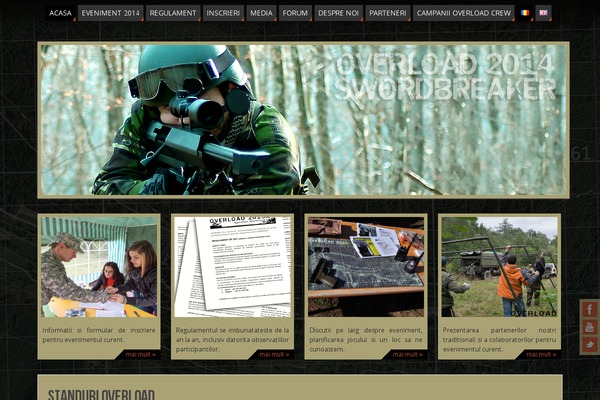This screenshot has width=600, height=400.
Task: Open the DESPRE NOI menu item
Action: [x=339, y=13]
